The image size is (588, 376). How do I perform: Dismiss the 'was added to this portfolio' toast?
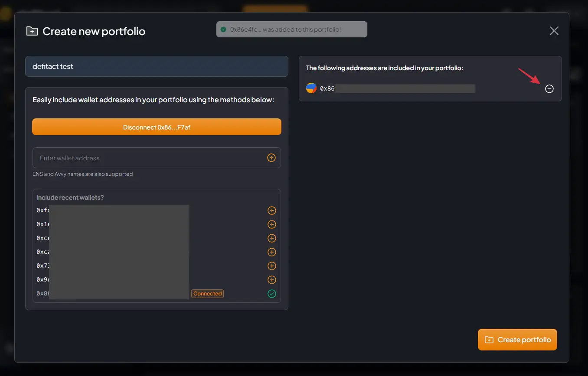(x=291, y=29)
